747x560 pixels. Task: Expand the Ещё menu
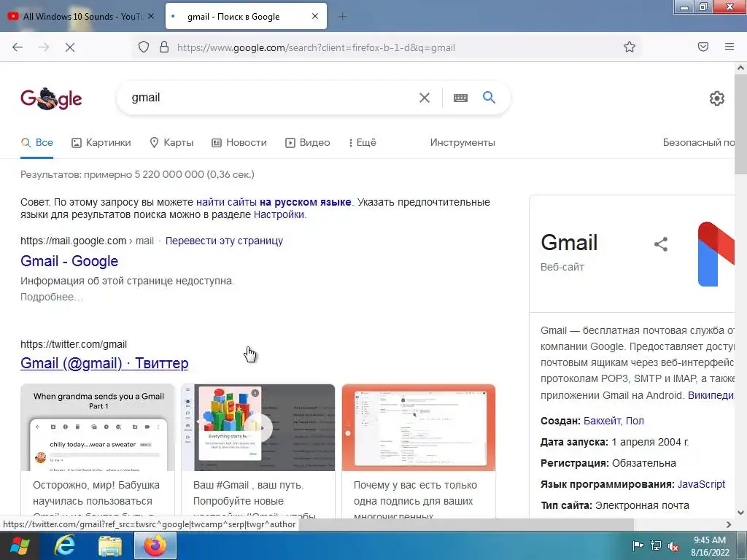tap(363, 142)
